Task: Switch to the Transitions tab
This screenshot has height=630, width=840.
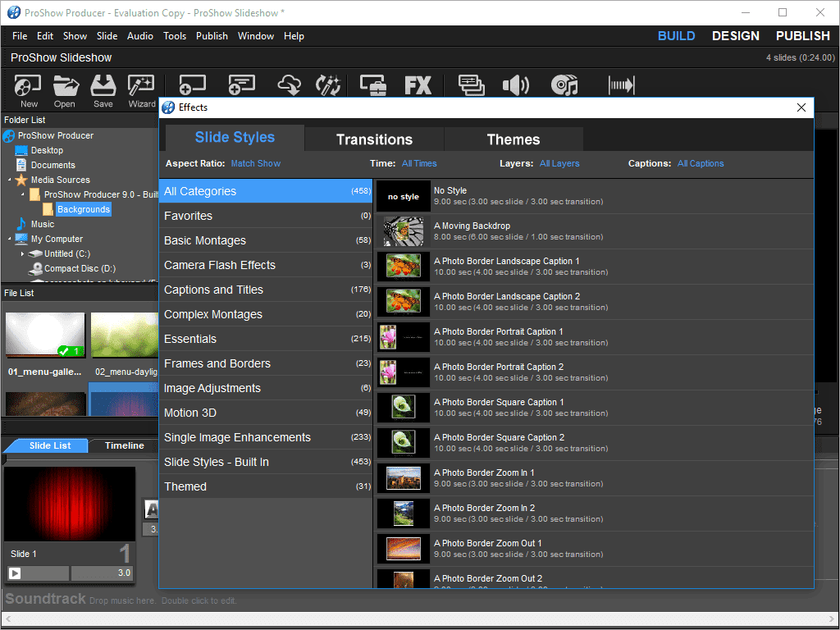Action: [x=374, y=139]
